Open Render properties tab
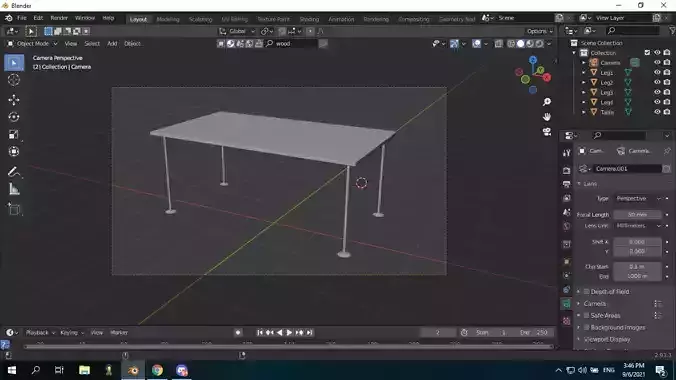The width and height of the screenshot is (676, 380). click(566, 171)
